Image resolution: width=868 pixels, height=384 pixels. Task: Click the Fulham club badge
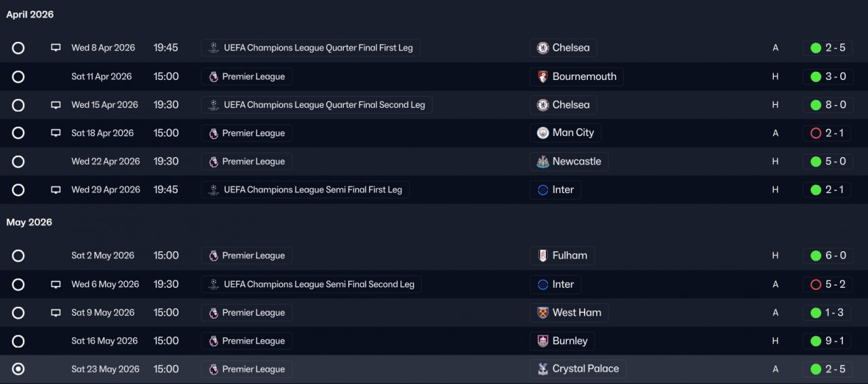click(542, 256)
